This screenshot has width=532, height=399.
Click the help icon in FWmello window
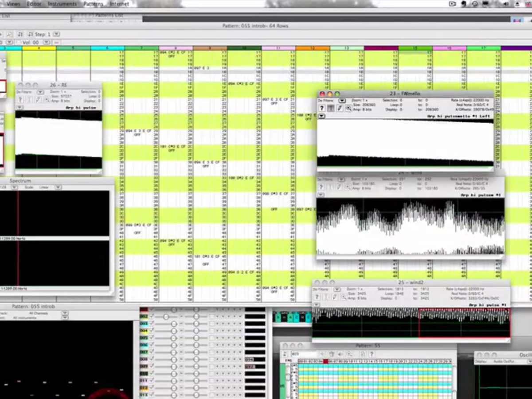point(322,109)
